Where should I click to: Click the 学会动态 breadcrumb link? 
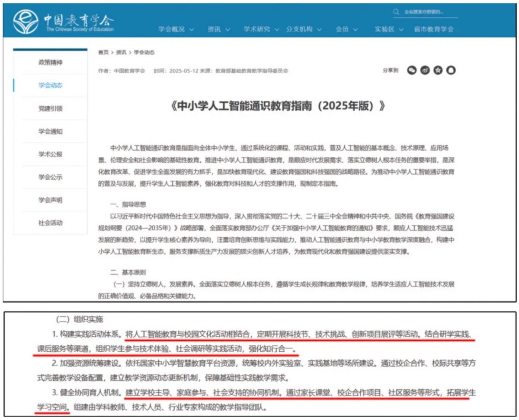click(144, 52)
